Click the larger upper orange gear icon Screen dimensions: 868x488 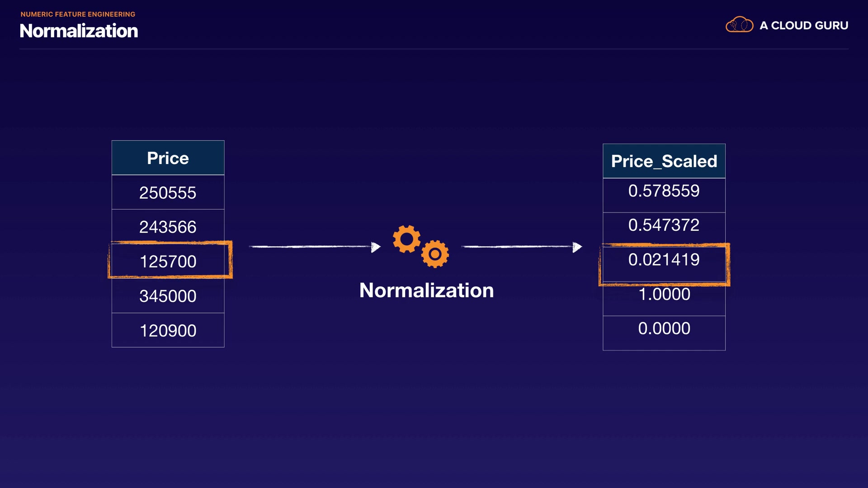[406, 239]
